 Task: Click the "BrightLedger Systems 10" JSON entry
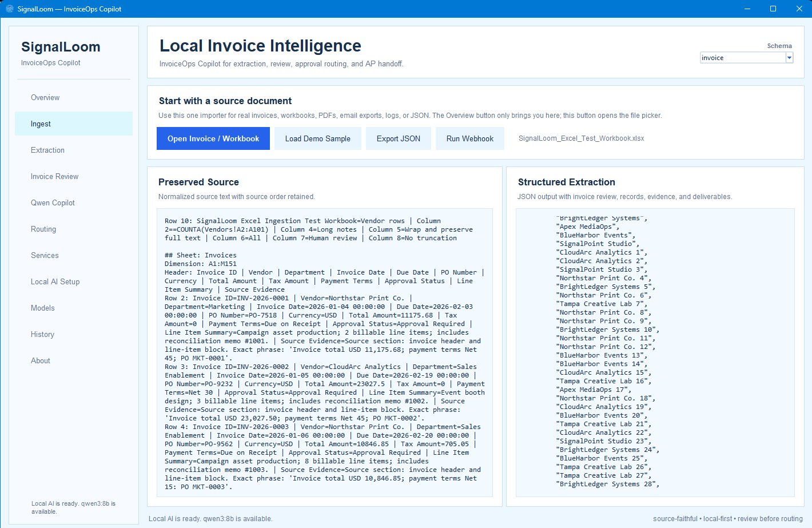tap(607, 329)
